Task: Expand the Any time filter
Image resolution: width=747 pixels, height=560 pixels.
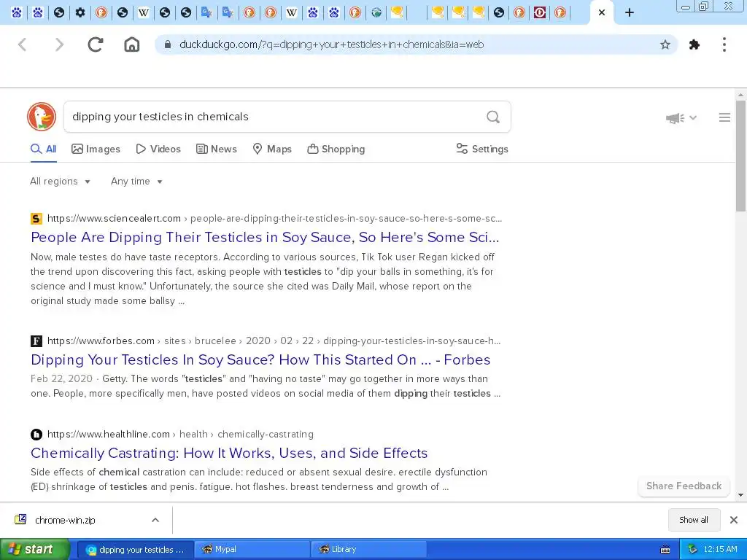Action: [136, 182]
